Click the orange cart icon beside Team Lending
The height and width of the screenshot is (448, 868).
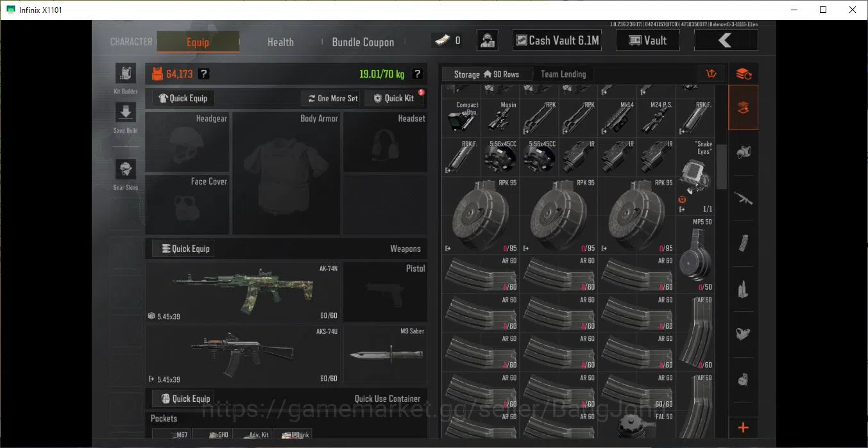tap(711, 74)
